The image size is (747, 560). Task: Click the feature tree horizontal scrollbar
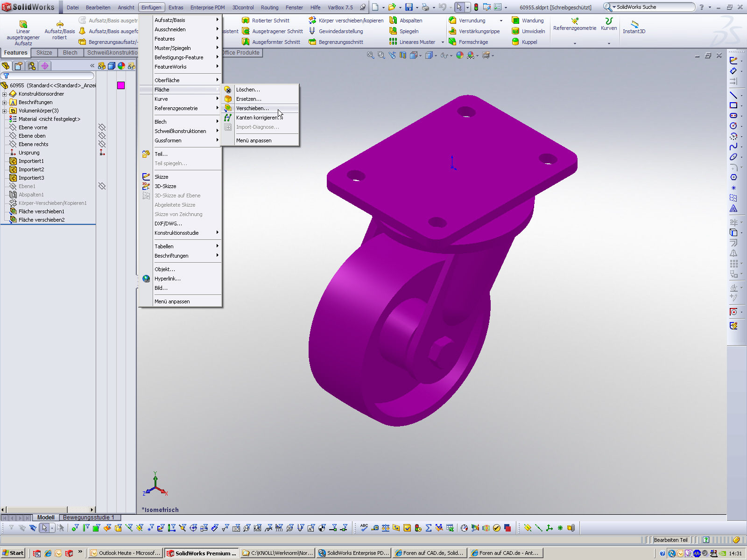(48, 510)
